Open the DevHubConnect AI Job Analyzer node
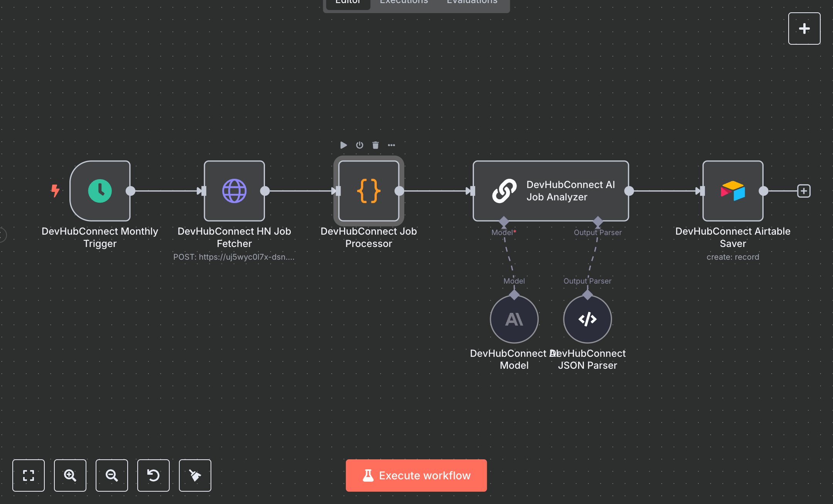 (551, 191)
